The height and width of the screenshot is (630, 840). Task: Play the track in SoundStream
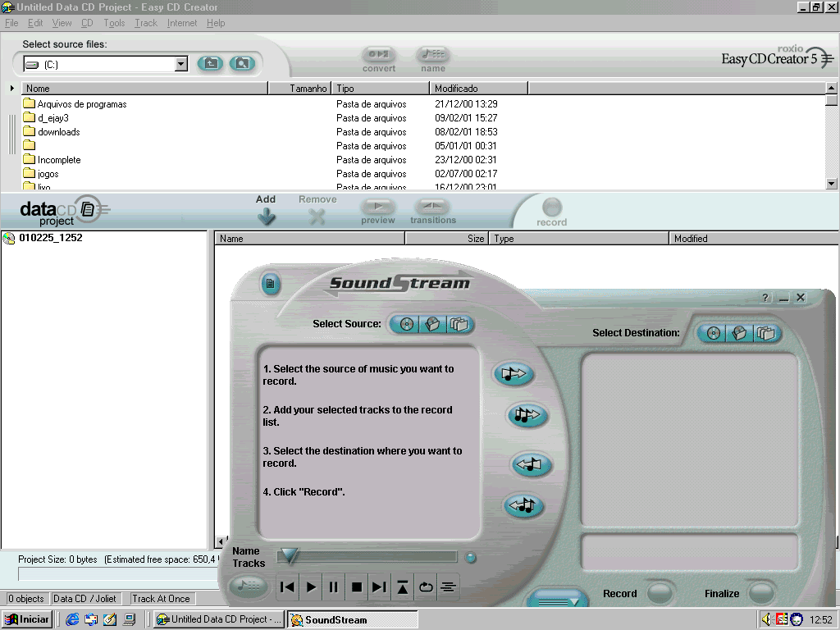pyautogui.click(x=311, y=587)
